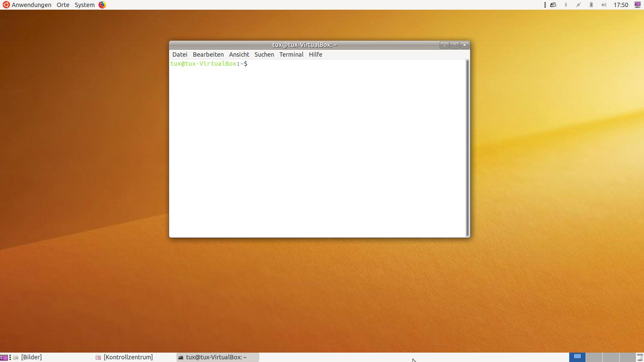
Task: Open the purple monitor session icon
Action: [x=638, y=5]
